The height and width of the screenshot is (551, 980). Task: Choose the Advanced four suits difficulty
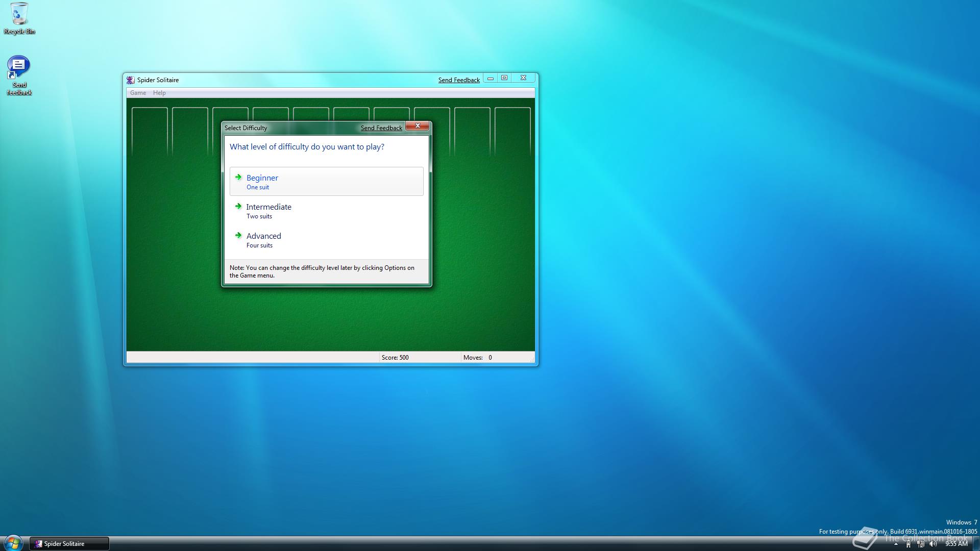point(326,240)
